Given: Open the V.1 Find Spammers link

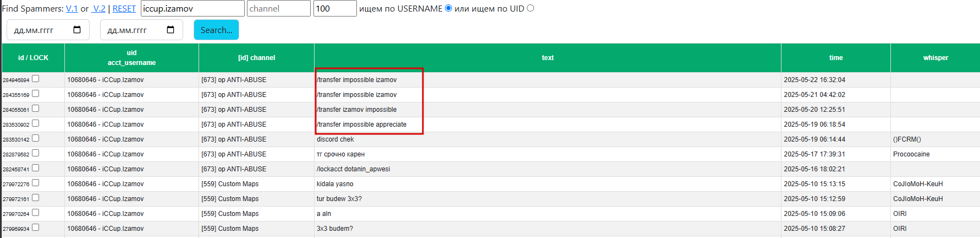Looking at the screenshot, I should (72, 9).
